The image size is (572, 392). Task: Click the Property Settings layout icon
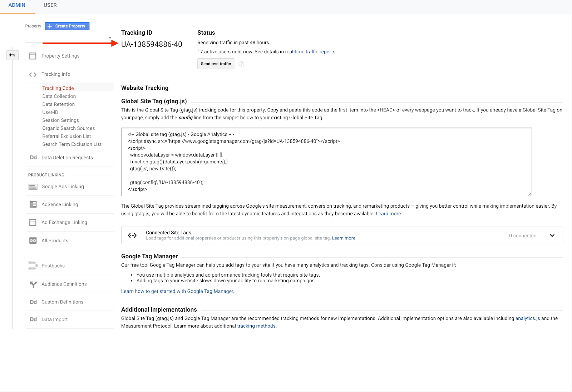[33, 56]
